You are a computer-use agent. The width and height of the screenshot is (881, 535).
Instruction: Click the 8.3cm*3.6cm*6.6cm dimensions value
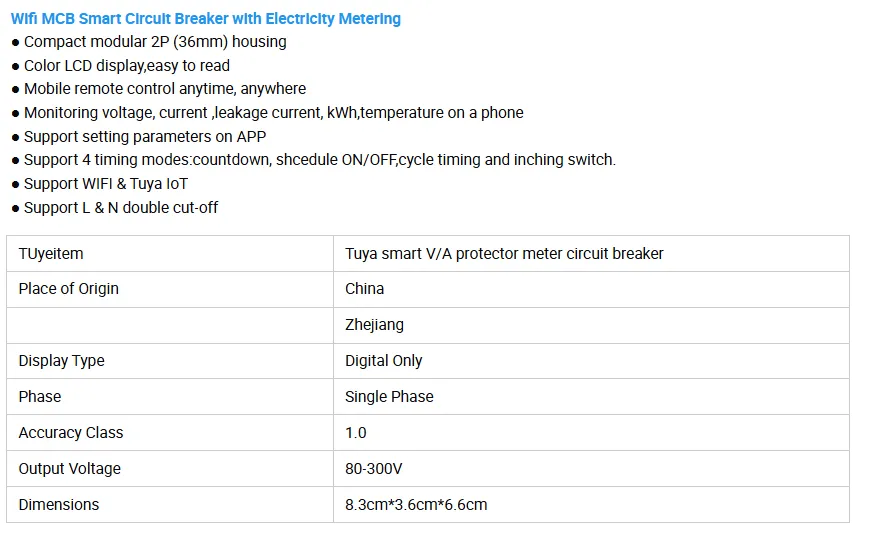(416, 505)
